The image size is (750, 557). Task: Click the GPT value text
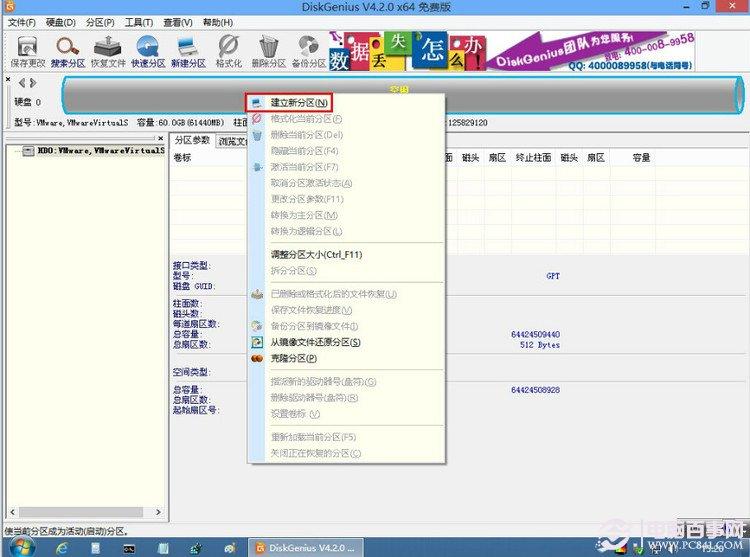pos(553,276)
